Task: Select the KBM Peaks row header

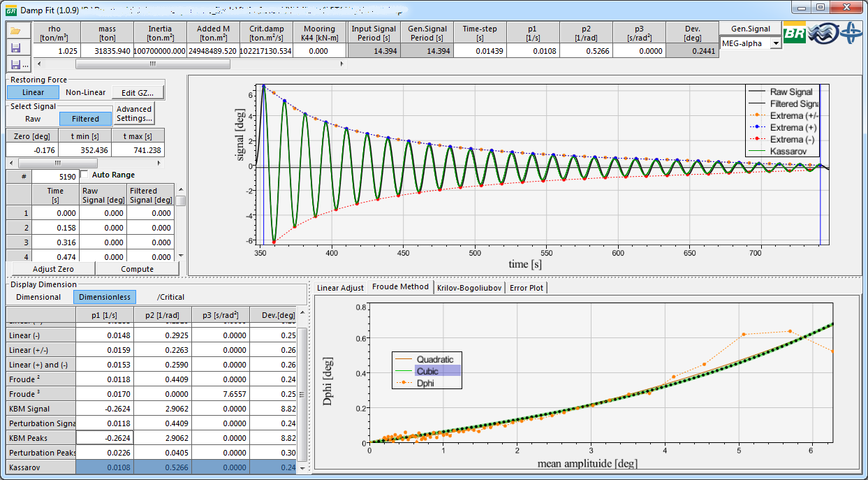Action: [40, 438]
